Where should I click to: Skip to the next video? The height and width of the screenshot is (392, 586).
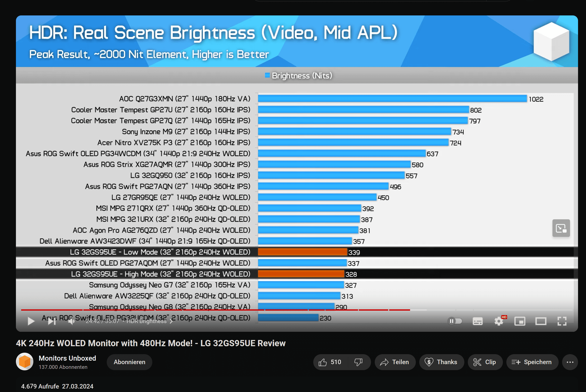(x=52, y=321)
